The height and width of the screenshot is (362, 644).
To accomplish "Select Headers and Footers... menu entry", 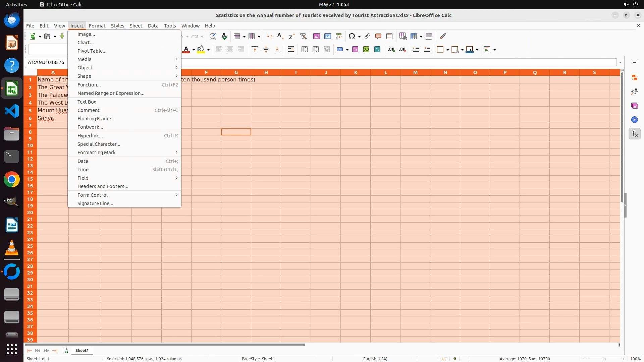I will point(103,186).
